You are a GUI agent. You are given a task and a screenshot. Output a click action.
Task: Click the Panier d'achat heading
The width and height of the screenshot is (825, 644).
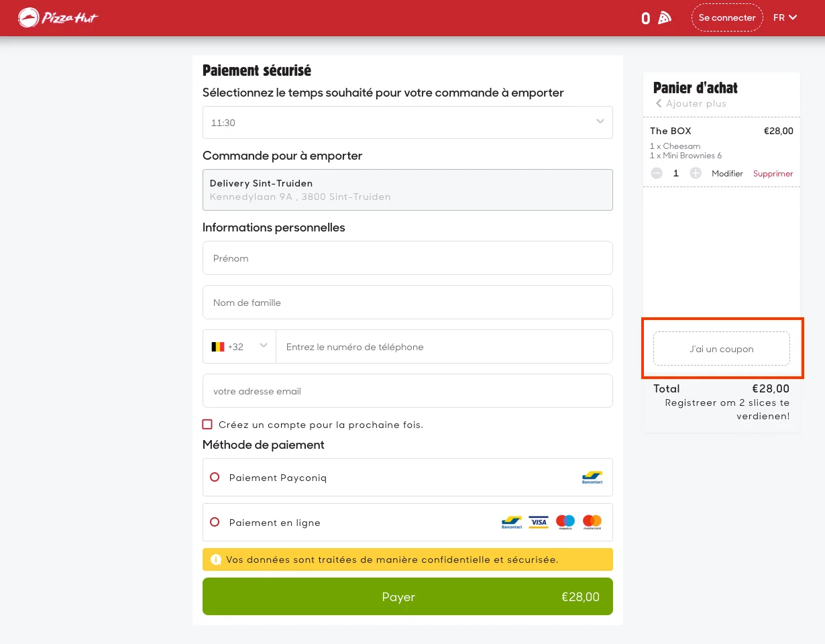(x=696, y=88)
